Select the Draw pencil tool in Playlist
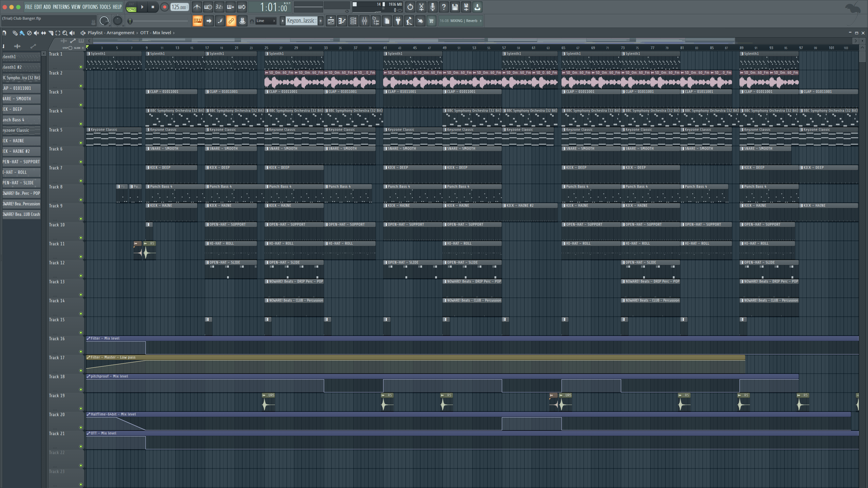Image resolution: width=868 pixels, height=488 pixels. 15,33
